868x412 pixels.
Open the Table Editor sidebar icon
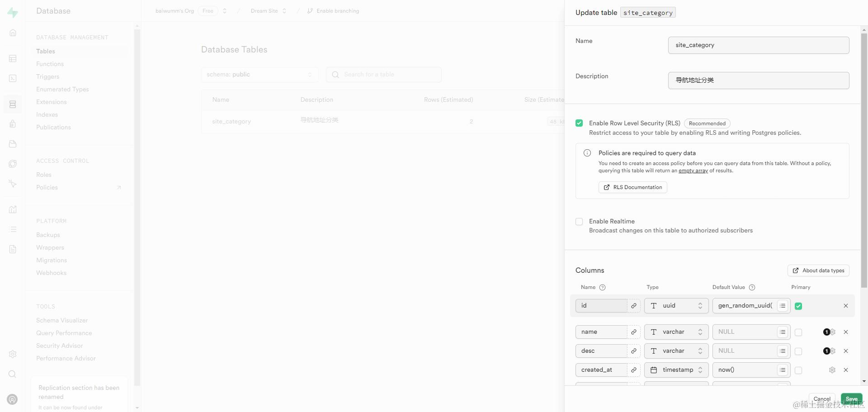13,58
